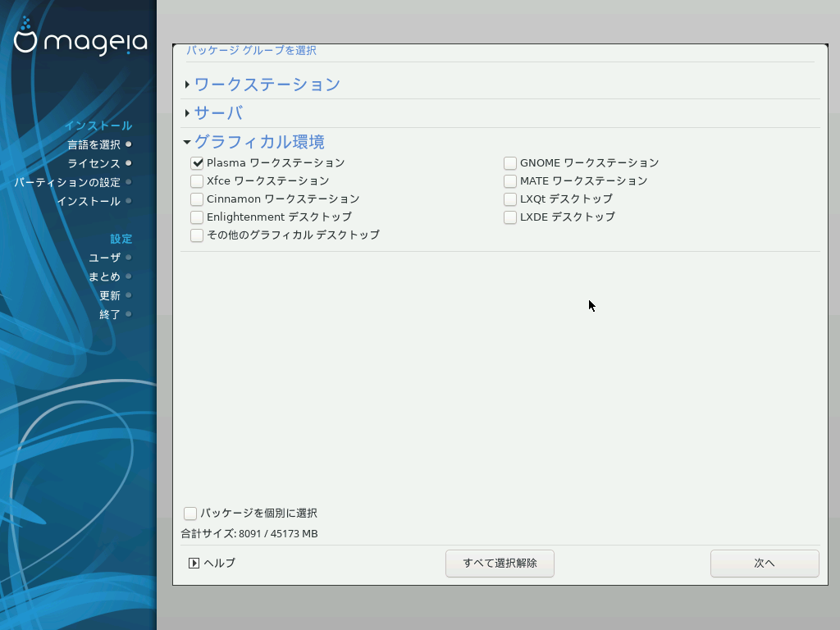Click パーティションの設定 step in sidebar

tap(67, 183)
